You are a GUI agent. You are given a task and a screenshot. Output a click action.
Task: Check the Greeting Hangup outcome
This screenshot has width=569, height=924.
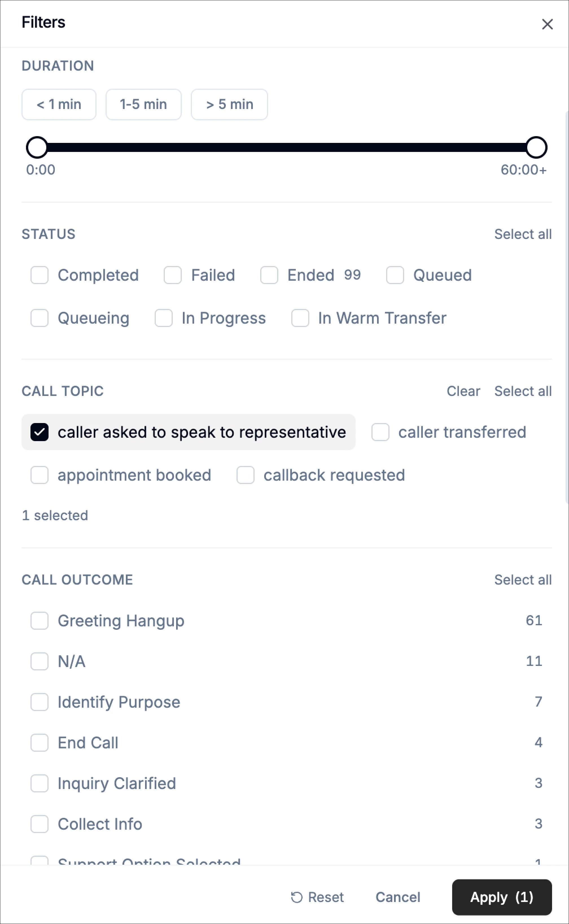pos(40,621)
